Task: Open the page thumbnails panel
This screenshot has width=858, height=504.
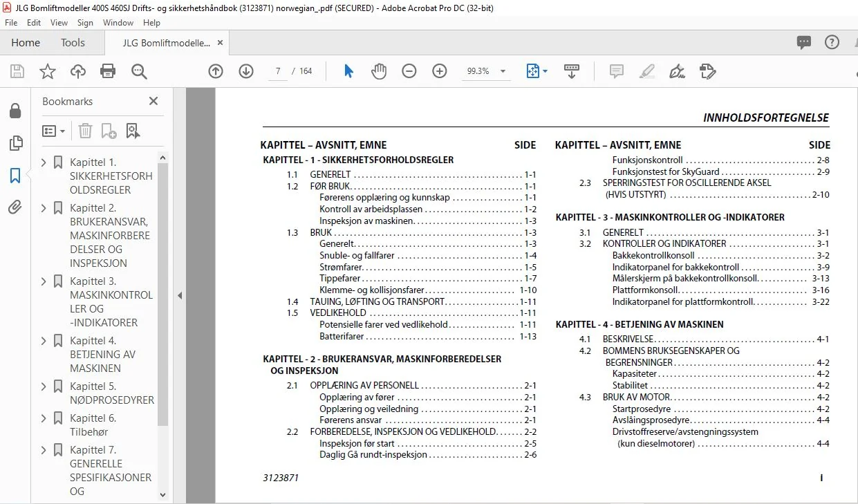Action: click(x=15, y=143)
